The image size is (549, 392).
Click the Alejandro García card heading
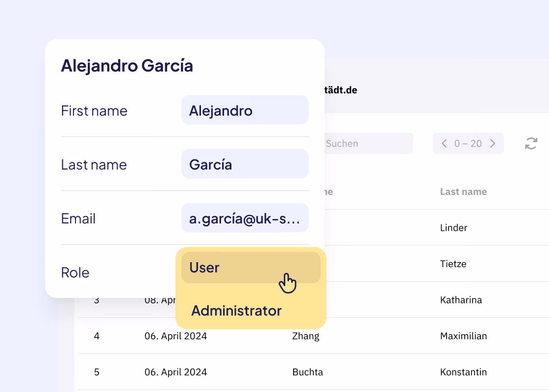(x=127, y=66)
